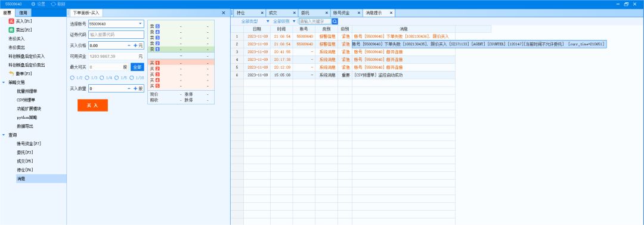Select 科创板盘后定价买入 in the sidebar
644x225 pixels.
coord(27,56)
